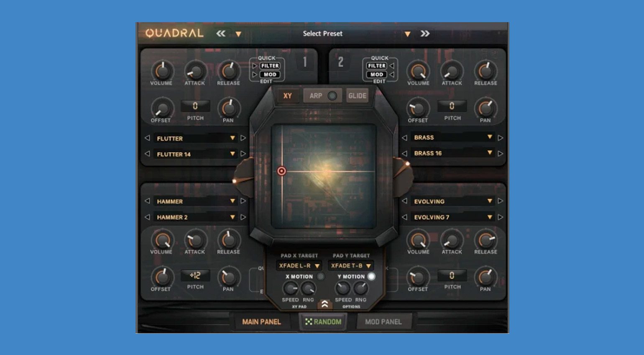Click Evolving layer Release knob
Viewport: 644px width, 355px height.
pos(486,240)
